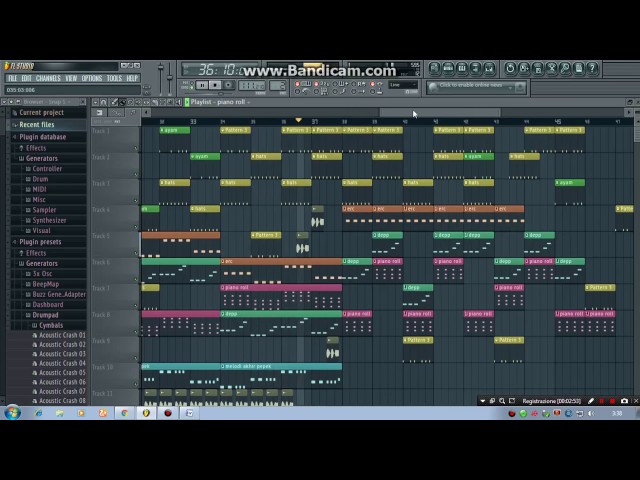
Task: Click the question mark help icon
Action: pos(592,69)
